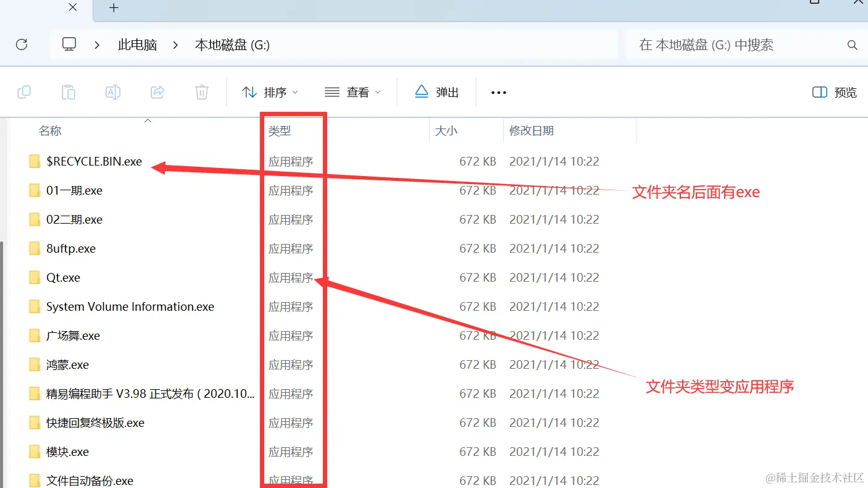
Task: Click the Share icon in the toolbar
Action: click(x=157, y=91)
